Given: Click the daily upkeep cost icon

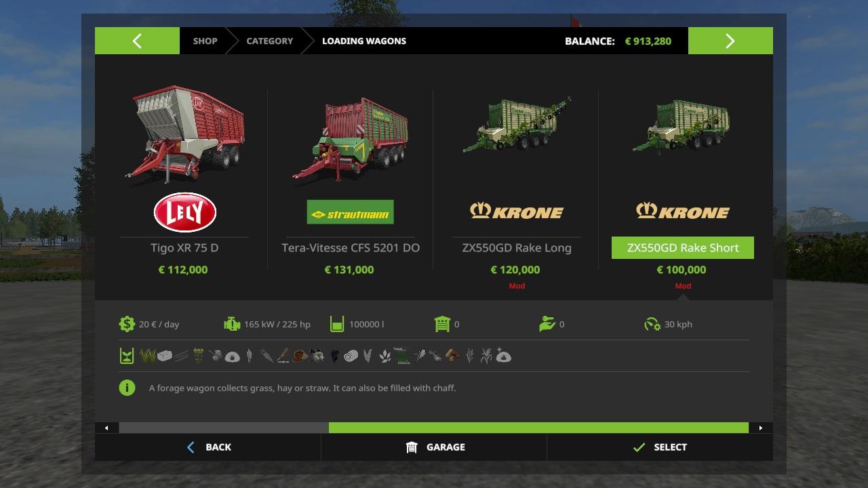Looking at the screenshot, I should click(x=127, y=324).
